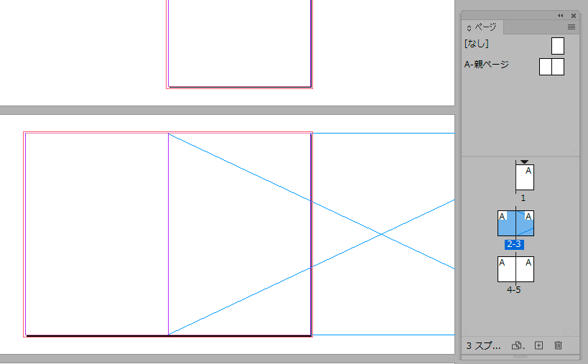This screenshot has width=588, height=364.
Task: Create a new page with plus icon
Action: click(538, 345)
